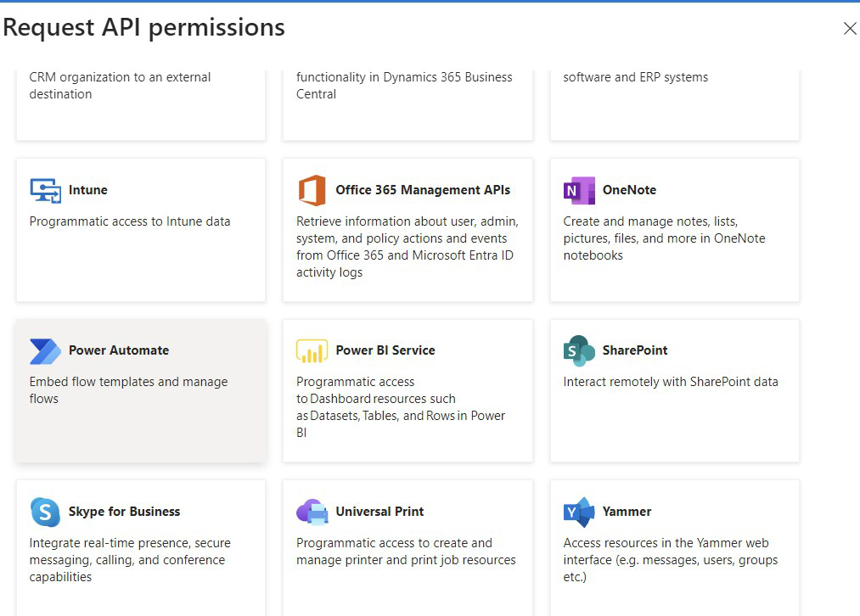Click "Programmatic access to Intune data" description

click(x=130, y=221)
